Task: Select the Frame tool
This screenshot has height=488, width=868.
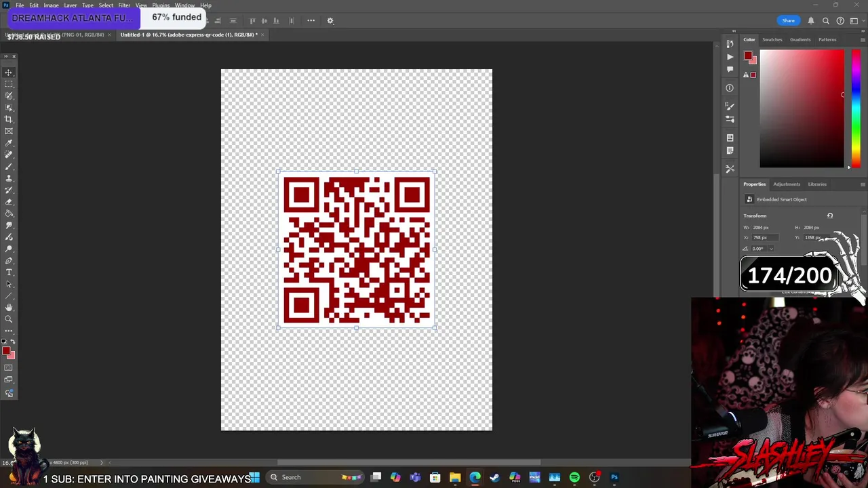Action: [9, 131]
